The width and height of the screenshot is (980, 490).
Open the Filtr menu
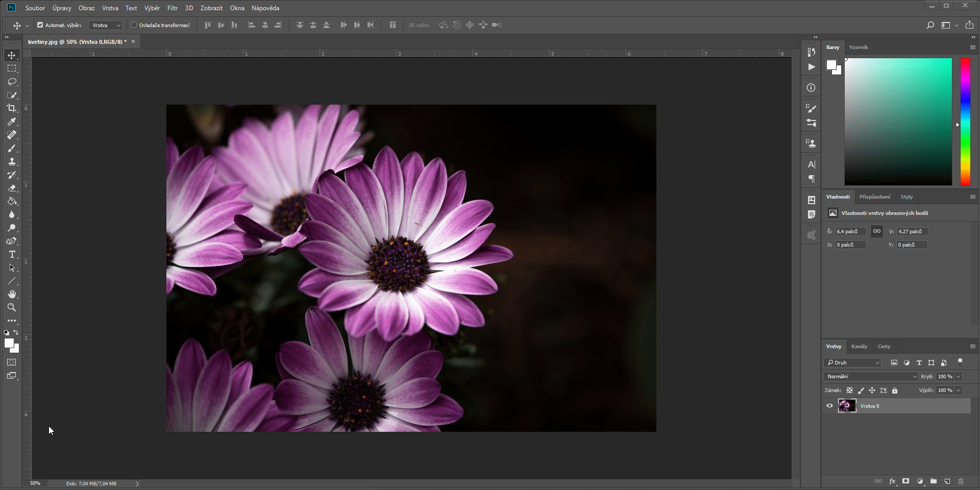click(x=172, y=8)
